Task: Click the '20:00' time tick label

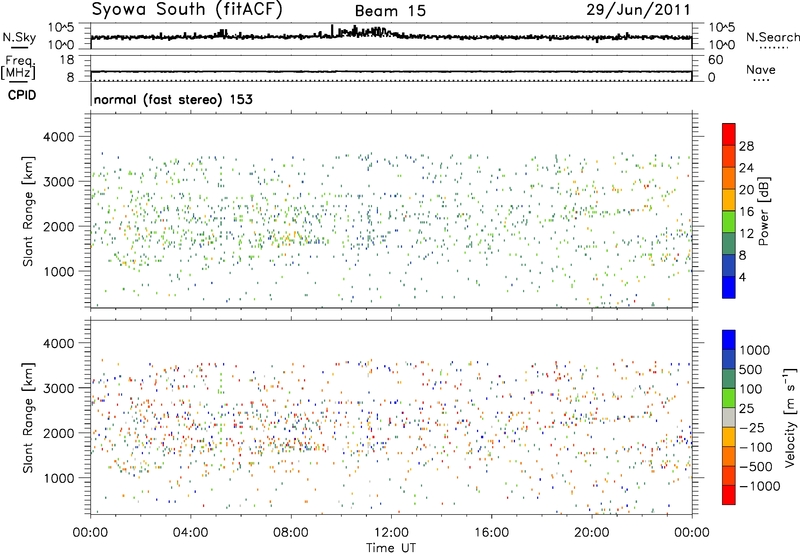Action: tap(592, 533)
